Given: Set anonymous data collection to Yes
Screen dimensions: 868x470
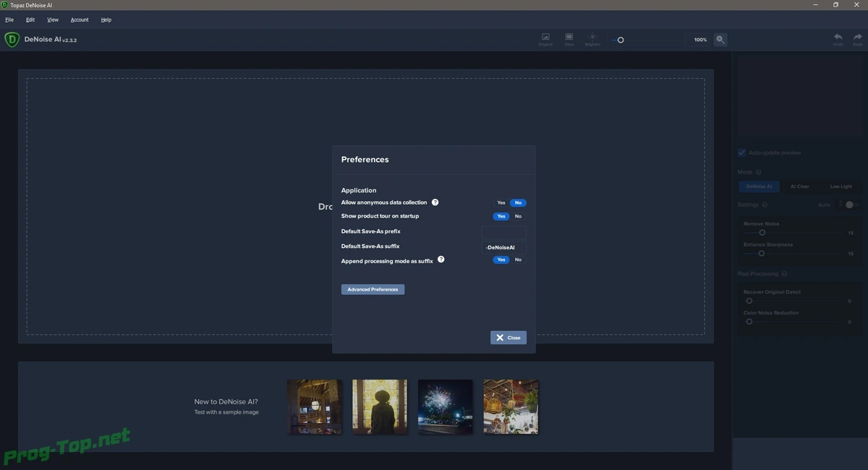Looking at the screenshot, I should click(501, 202).
